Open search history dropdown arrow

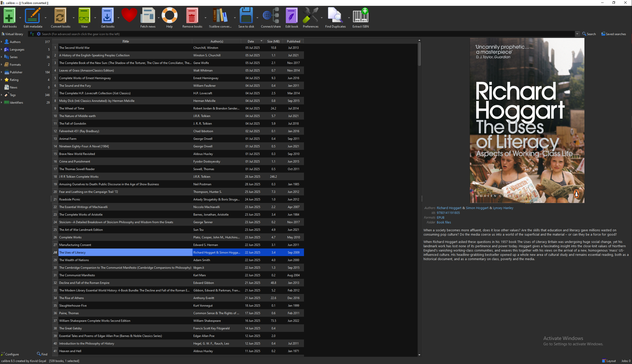(x=577, y=34)
